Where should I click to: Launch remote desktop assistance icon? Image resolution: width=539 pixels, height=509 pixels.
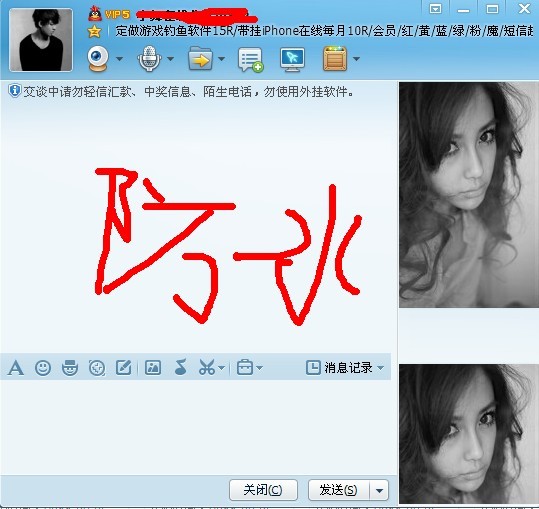pos(292,59)
